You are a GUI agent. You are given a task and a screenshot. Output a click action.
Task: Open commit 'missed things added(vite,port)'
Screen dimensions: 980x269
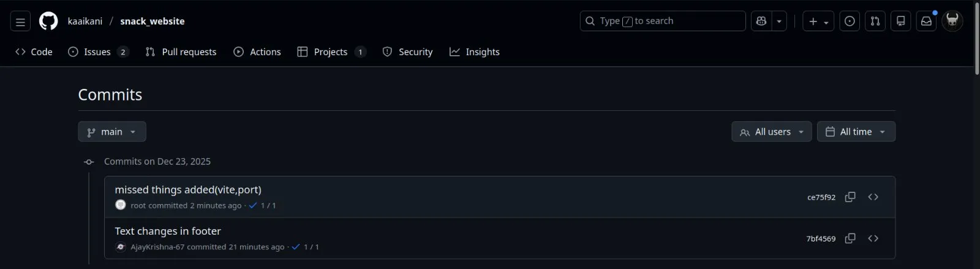point(188,190)
